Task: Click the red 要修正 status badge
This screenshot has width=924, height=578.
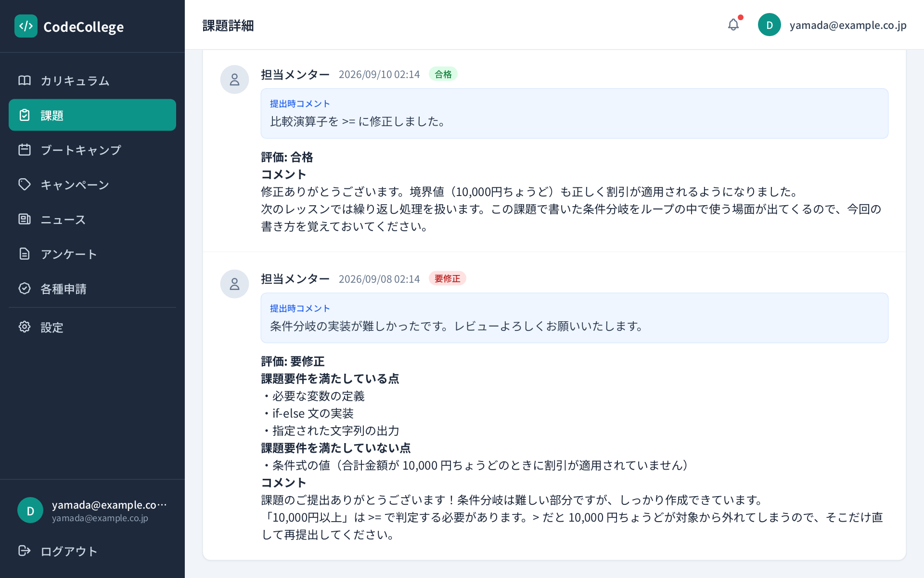Action: tap(448, 278)
